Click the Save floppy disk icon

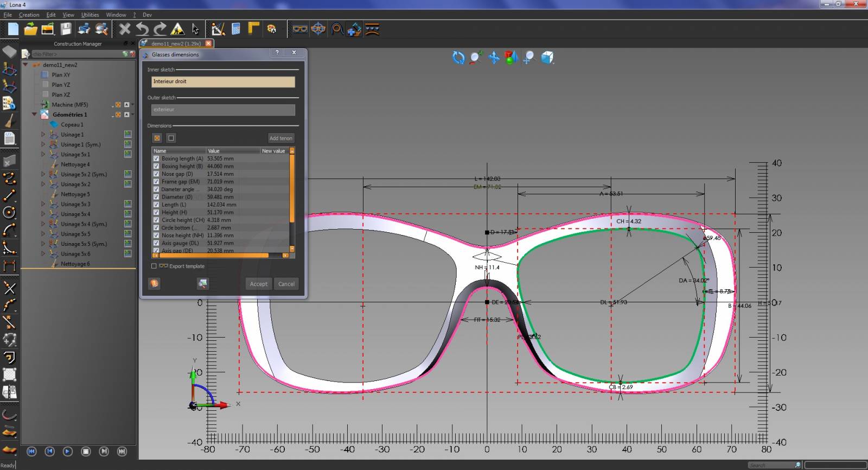tap(66, 29)
